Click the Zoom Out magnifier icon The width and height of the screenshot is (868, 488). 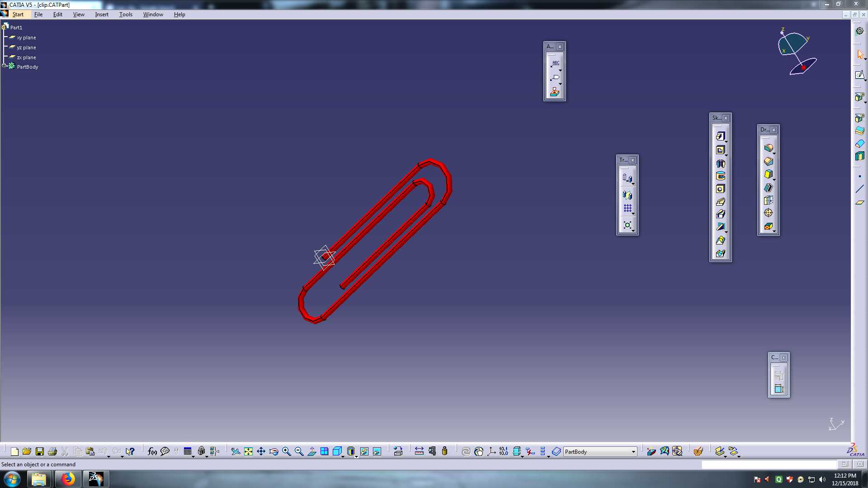pyautogui.click(x=299, y=451)
